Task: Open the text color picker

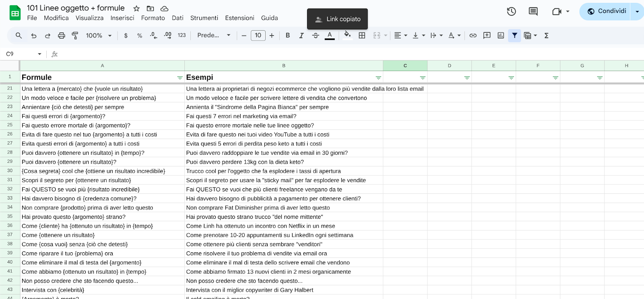Action: (330, 35)
